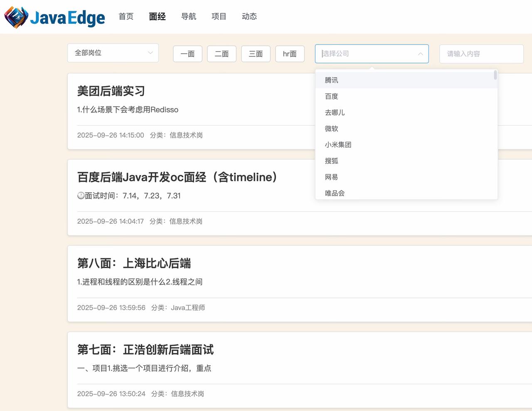
Task: Click clock emoji before 面试时间
Action: (81, 196)
